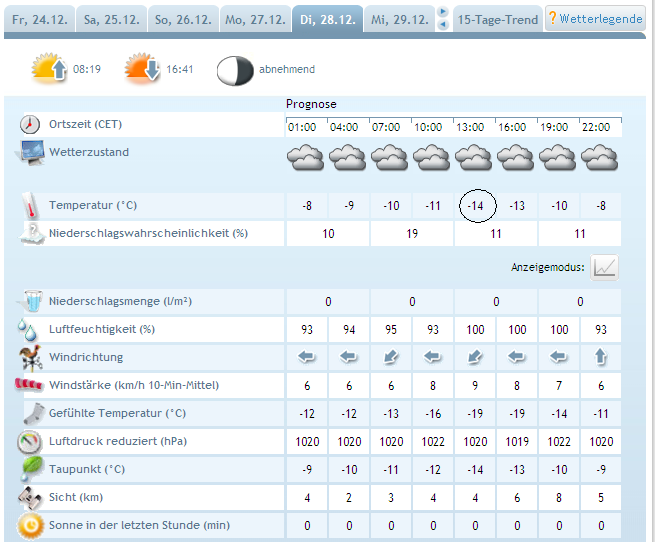Click the Luftdruck barometer gauge icon
This screenshot has height=542, width=655.
(x=30, y=442)
